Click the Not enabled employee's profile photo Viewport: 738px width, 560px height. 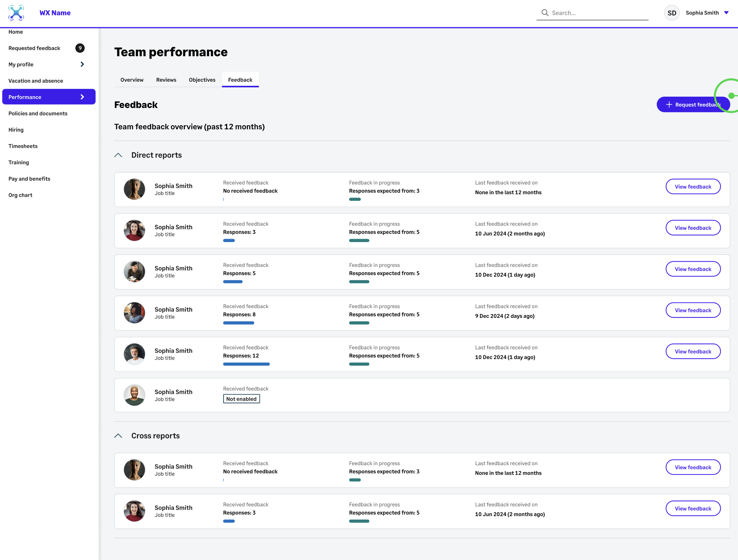[x=134, y=395]
